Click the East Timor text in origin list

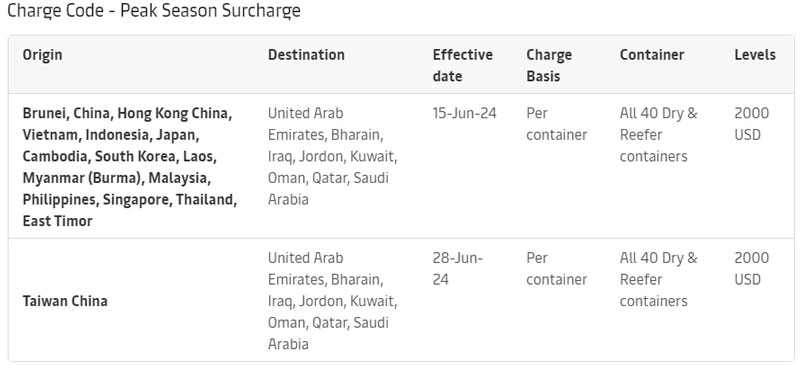(x=58, y=221)
